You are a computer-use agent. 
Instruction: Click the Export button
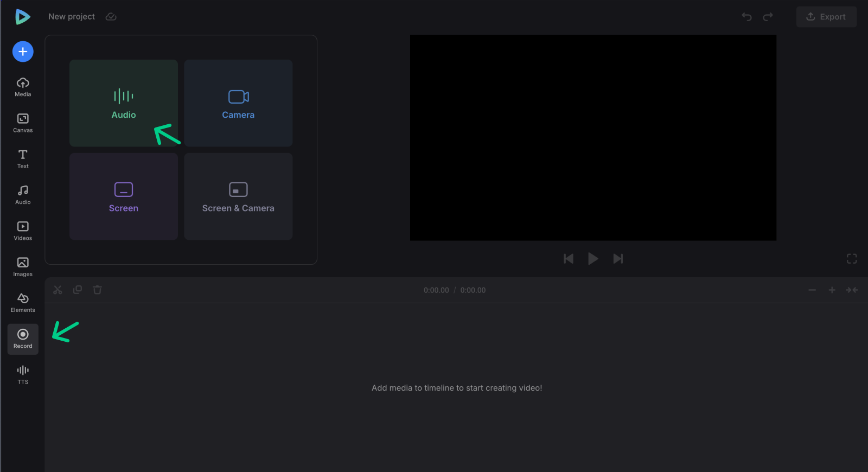click(826, 17)
